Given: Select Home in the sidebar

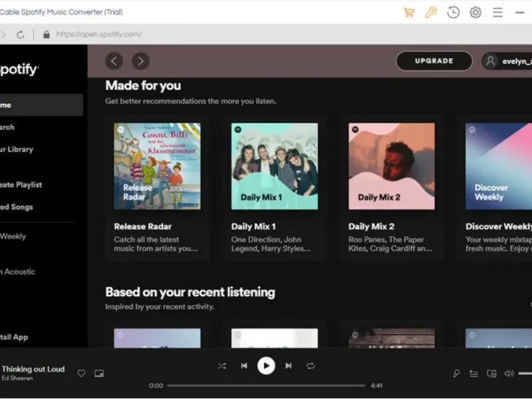Looking at the screenshot, I should pyautogui.click(x=41, y=105).
